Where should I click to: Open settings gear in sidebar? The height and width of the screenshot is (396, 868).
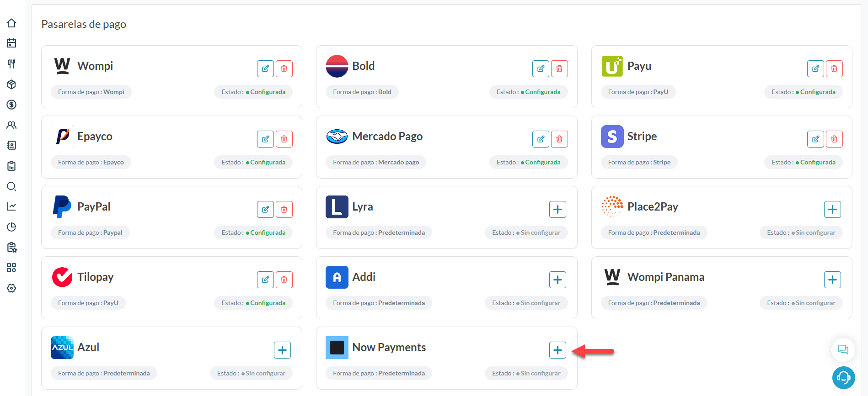tap(12, 288)
